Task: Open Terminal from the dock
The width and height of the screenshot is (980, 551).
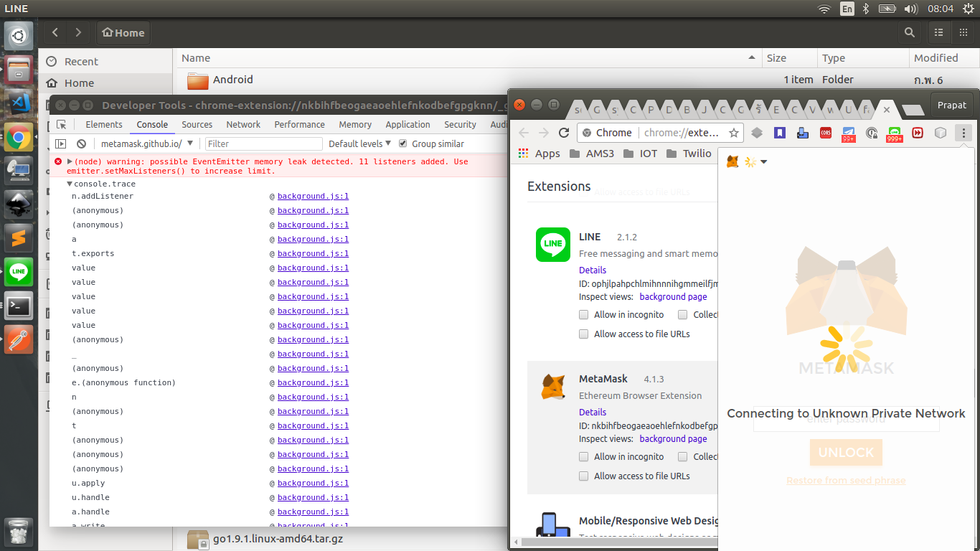Action: (x=19, y=305)
